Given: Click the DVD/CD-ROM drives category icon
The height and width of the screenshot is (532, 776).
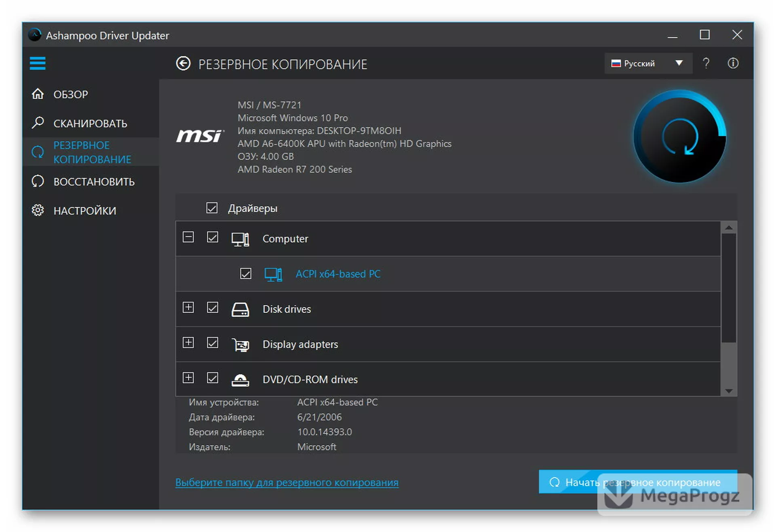Looking at the screenshot, I should tap(240, 380).
